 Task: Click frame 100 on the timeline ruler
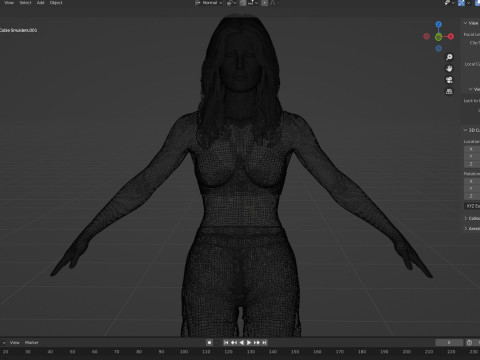coord(184,352)
